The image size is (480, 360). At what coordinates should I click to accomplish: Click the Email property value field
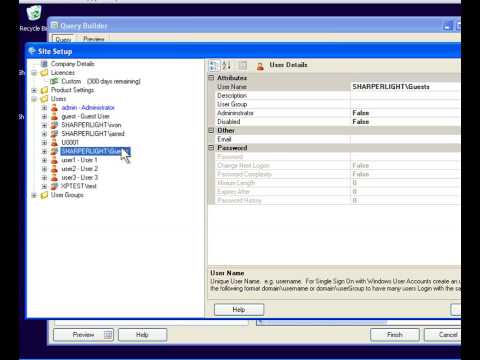pos(405,139)
